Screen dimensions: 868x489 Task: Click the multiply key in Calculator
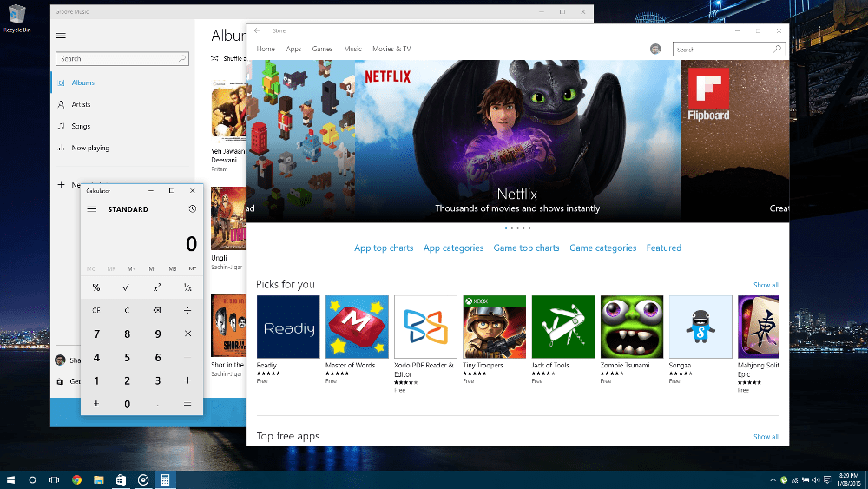click(x=187, y=334)
